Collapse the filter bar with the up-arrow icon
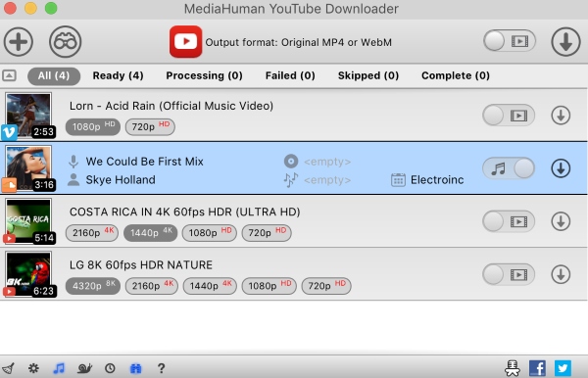 (x=10, y=75)
